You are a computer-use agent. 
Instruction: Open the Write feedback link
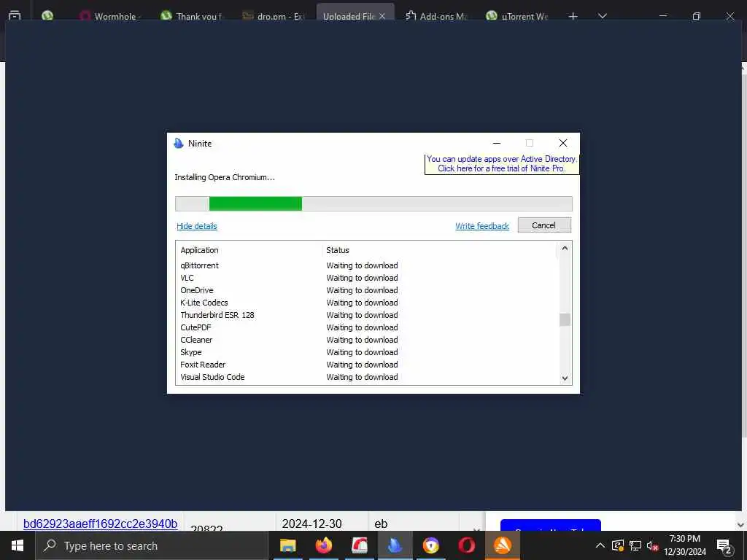tap(482, 226)
